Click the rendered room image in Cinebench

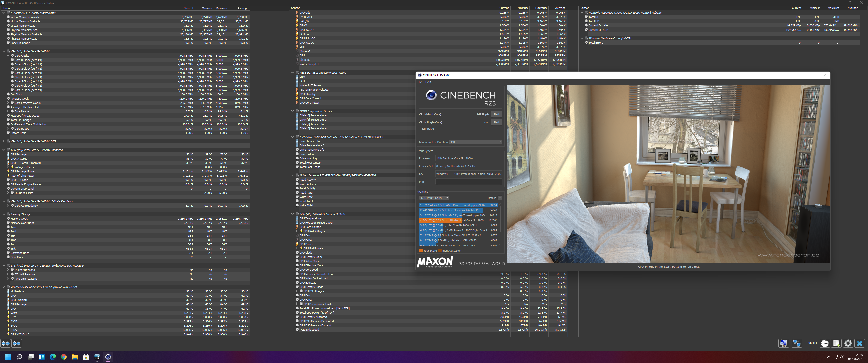pos(668,174)
